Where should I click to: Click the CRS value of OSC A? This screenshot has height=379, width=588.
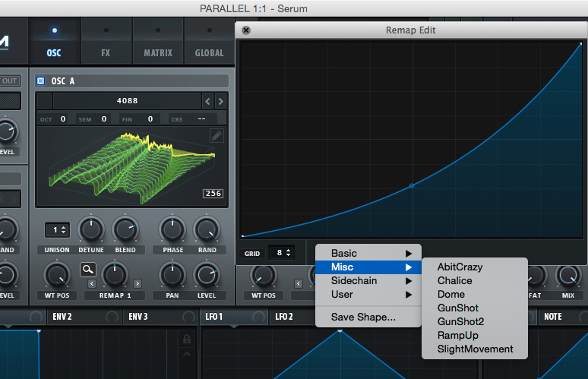click(x=202, y=118)
